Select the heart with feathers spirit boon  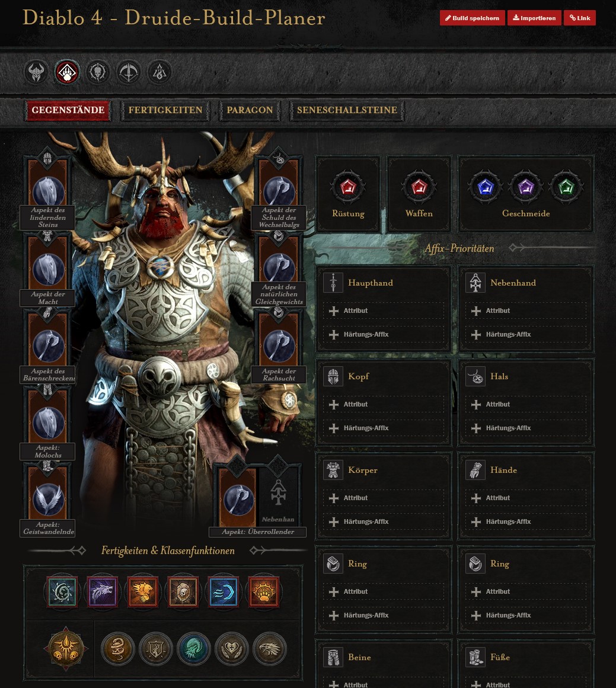point(232,648)
